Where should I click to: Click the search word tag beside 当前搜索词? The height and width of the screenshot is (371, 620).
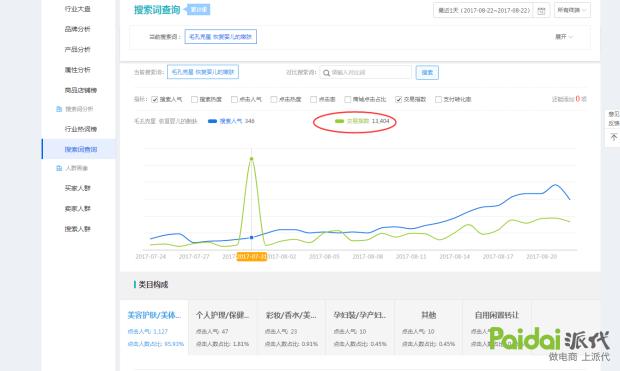point(203,72)
